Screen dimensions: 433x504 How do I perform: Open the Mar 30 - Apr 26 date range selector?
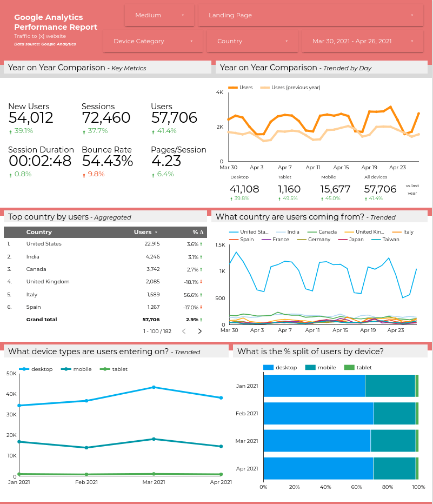[362, 41]
